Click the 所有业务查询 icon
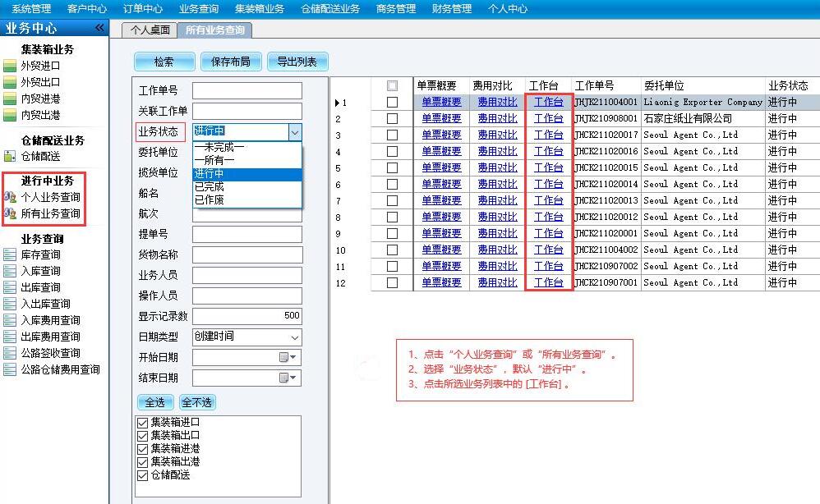Image resolution: width=820 pixels, height=504 pixels. pos(10,213)
